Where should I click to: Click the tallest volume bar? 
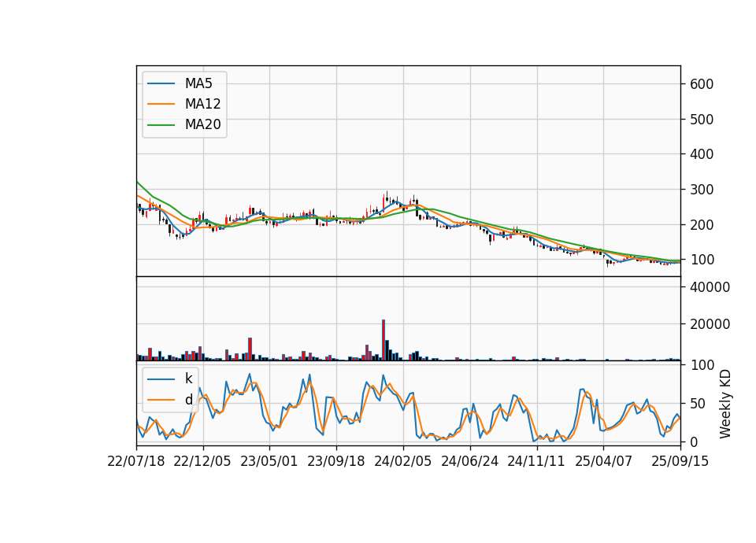click(384, 340)
